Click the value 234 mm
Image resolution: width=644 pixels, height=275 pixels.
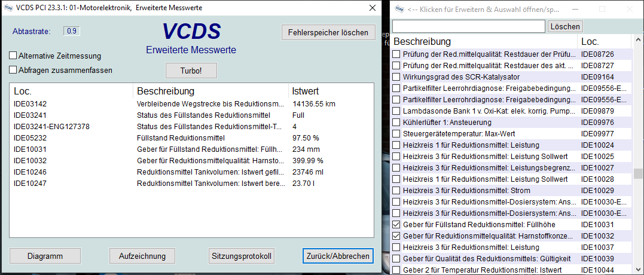(x=306, y=149)
